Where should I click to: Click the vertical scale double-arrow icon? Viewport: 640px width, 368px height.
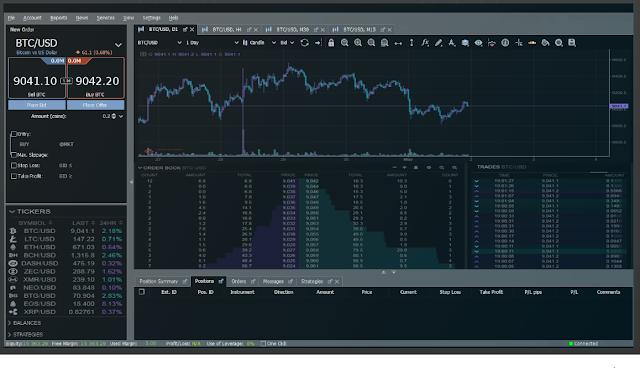(x=411, y=43)
